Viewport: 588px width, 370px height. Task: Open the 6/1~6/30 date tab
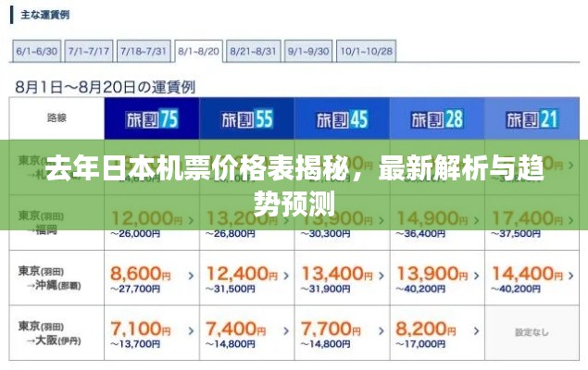click(36, 51)
